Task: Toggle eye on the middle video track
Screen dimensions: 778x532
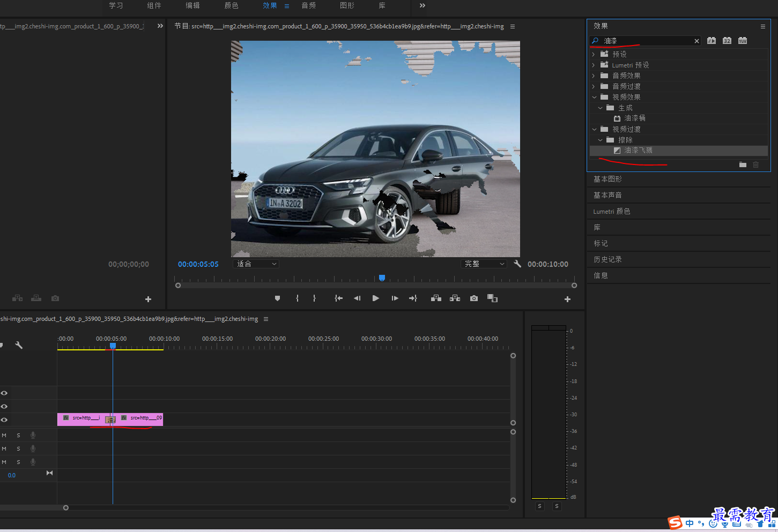Action: (4, 406)
